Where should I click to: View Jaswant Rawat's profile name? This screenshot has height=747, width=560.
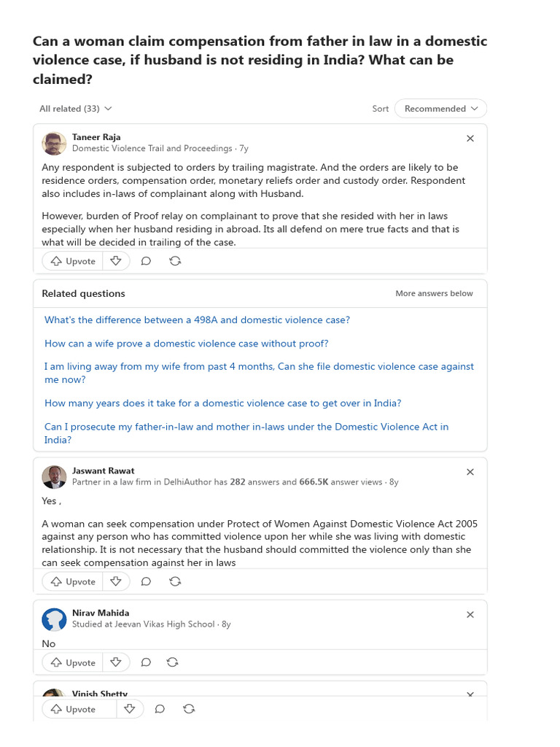(104, 471)
